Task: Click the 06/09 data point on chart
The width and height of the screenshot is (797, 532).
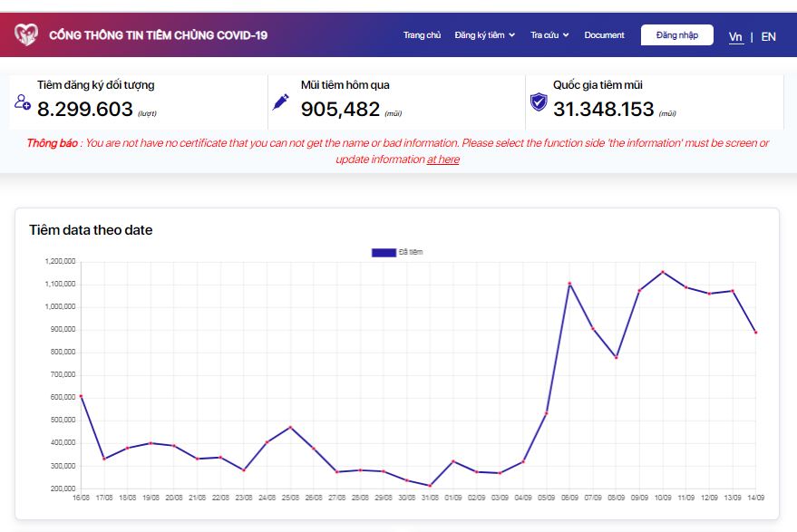Action: pyautogui.click(x=569, y=284)
